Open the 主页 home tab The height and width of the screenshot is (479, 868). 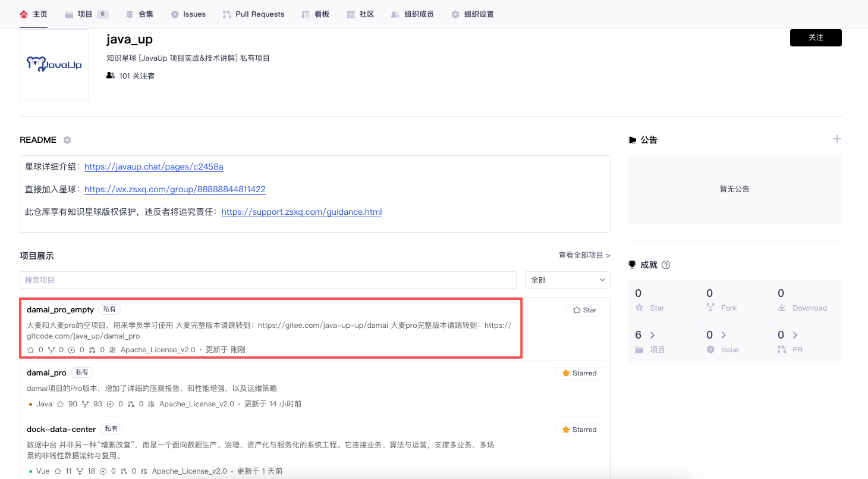pos(33,14)
